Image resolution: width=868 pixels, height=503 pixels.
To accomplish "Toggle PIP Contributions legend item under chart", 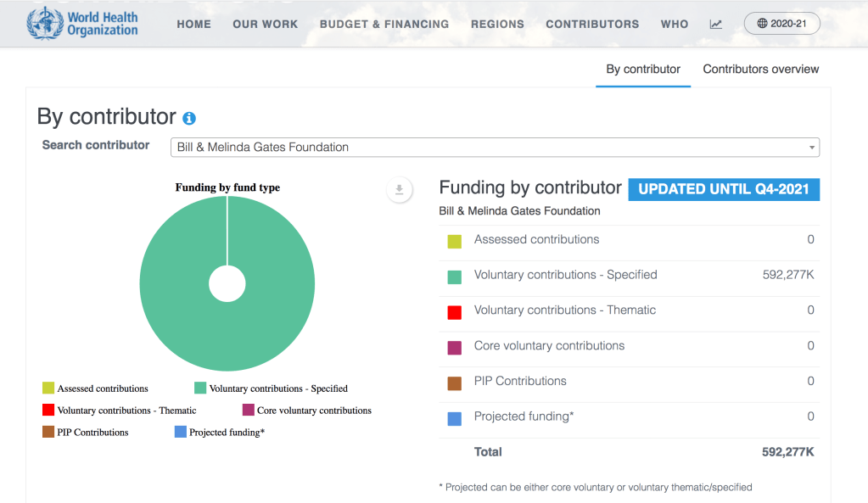I will tap(85, 432).
